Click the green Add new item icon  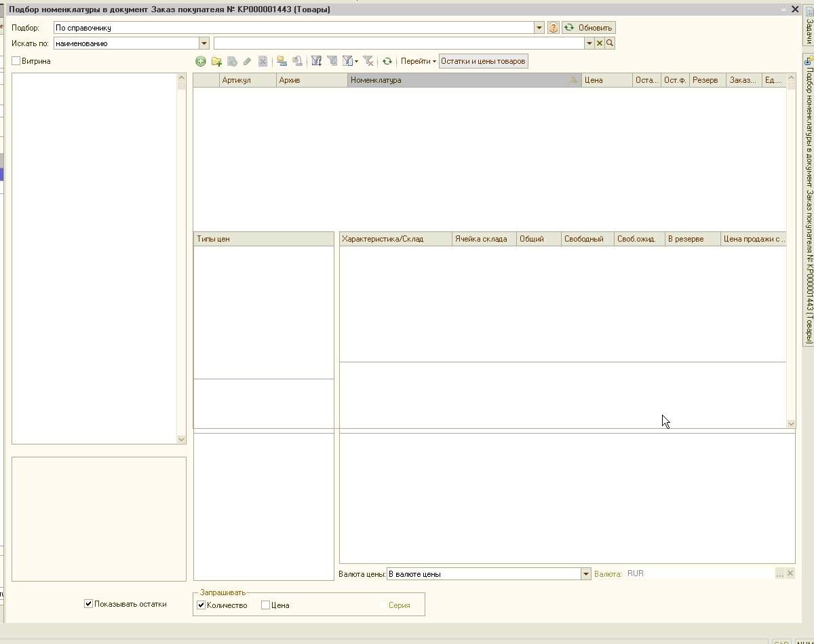[201, 61]
